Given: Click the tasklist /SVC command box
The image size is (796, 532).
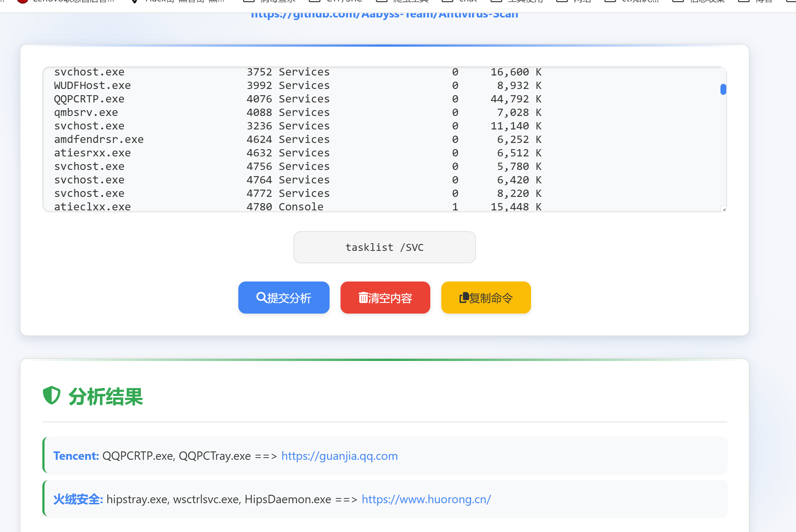Looking at the screenshot, I should (384, 247).
